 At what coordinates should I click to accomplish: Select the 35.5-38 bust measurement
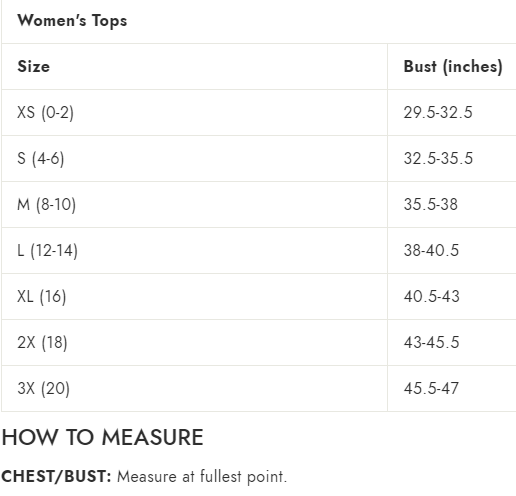pyautogui.click(x=431, y=204)
